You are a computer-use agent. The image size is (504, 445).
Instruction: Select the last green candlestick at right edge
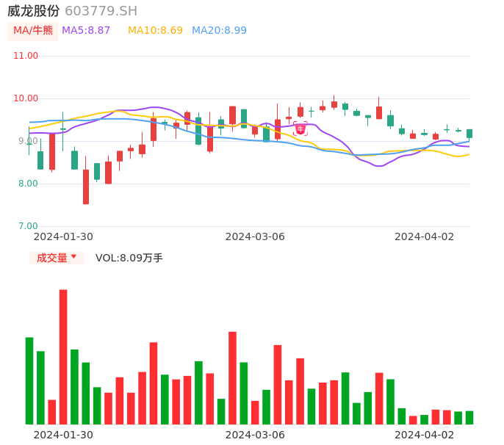pyautogui.click(x=469, y=134)
